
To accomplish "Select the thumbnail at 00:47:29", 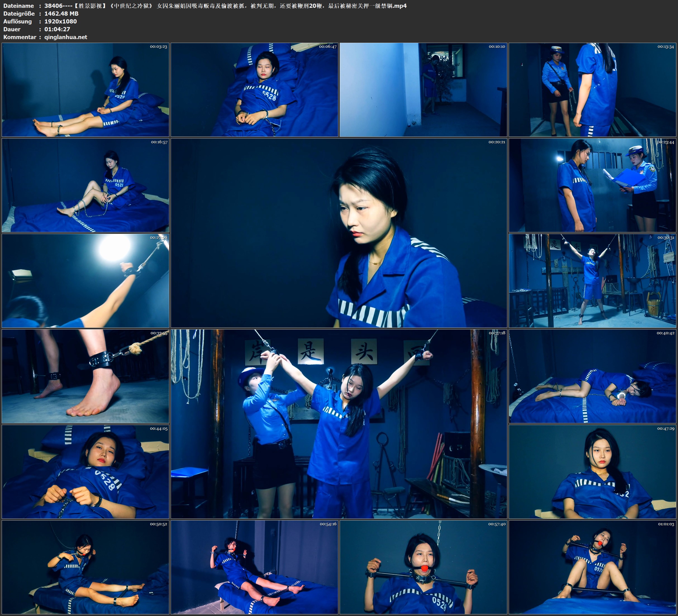I will 592,471.
